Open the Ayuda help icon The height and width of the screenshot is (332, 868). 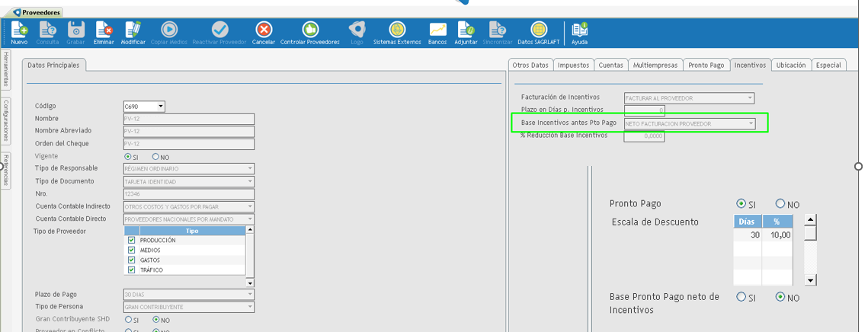tap(579, 30)
